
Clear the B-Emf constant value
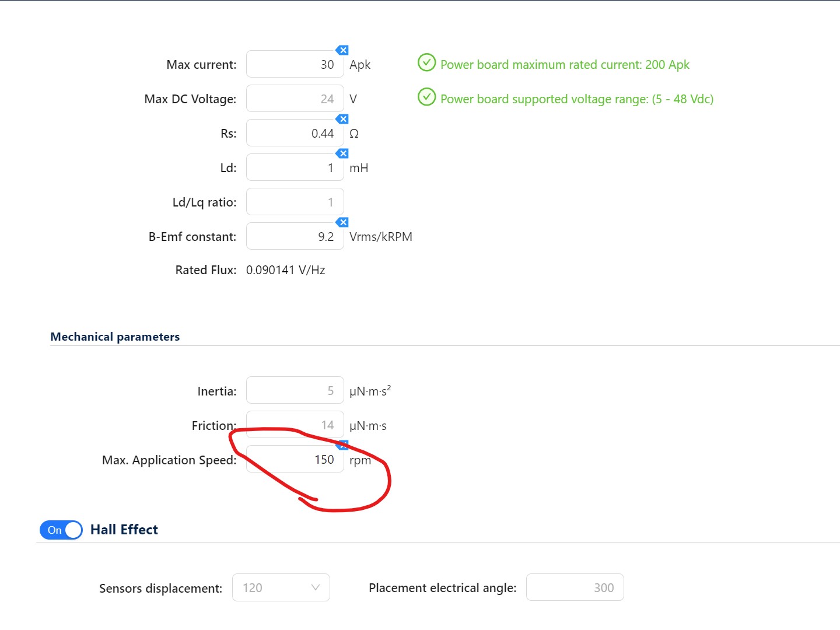pos(342,222)
